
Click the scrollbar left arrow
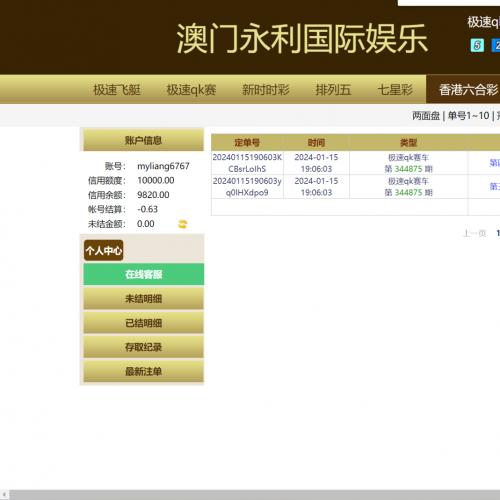tap(4, 495)
